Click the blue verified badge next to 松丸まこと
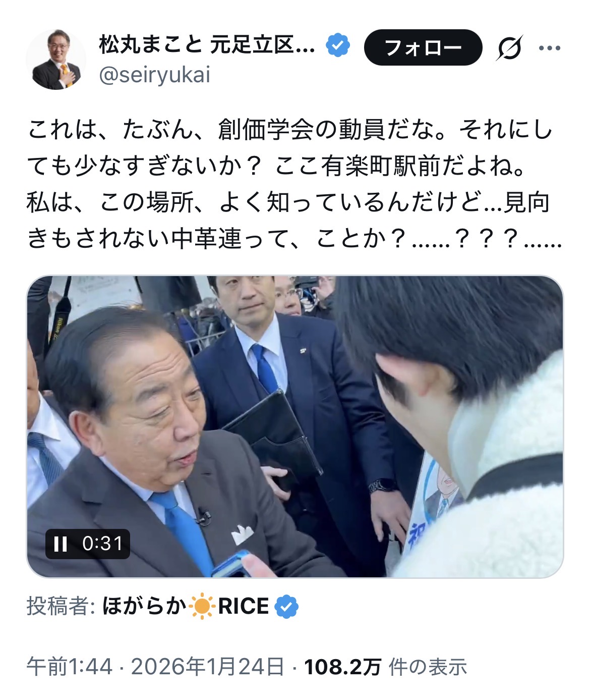Image resolution: width=590 pixels, height=700 pixels. (338, 45)
